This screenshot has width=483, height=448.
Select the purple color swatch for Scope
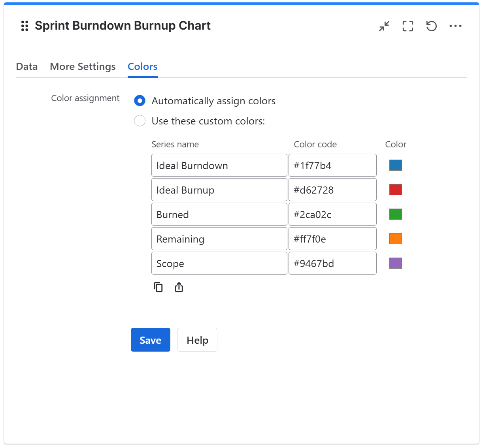click(x=395, y=263)
